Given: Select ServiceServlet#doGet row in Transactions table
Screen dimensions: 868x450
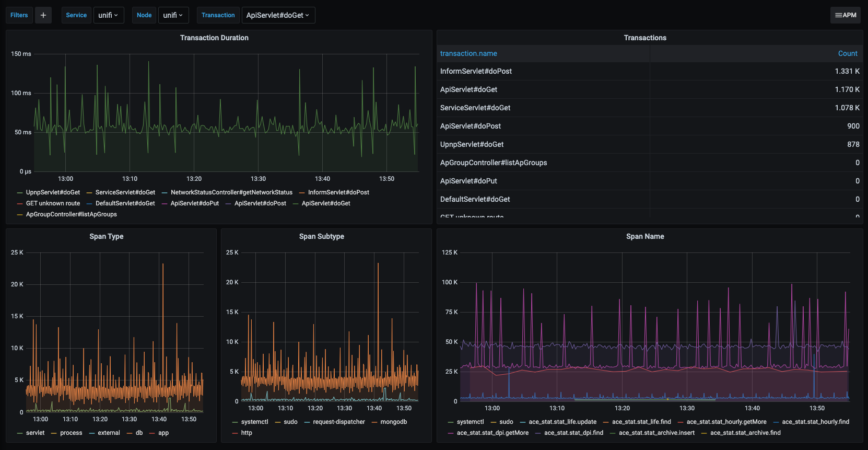Looking at the screenshot, I should coord(650,108).
